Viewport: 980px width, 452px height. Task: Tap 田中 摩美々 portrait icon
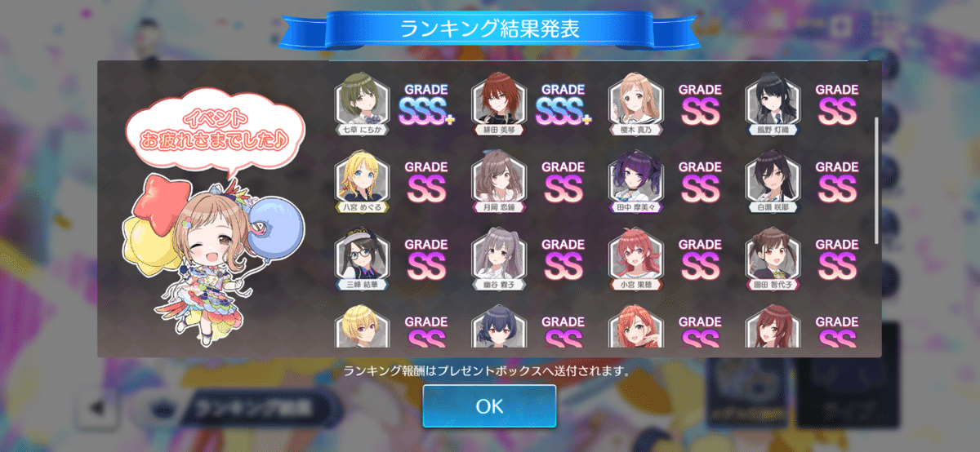point(636,182)
